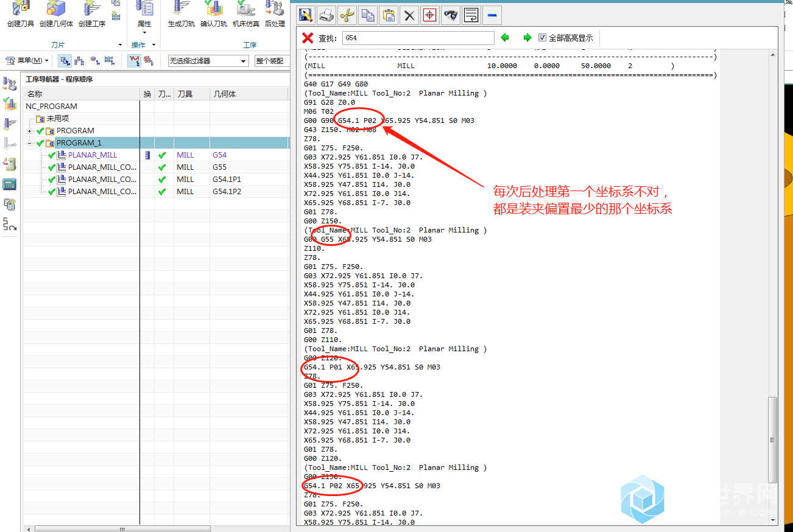Image resolution: width=793 pixels, height=532 pixels.
Task: Switch to Program Order view icon
Action: tap(65, 60)
